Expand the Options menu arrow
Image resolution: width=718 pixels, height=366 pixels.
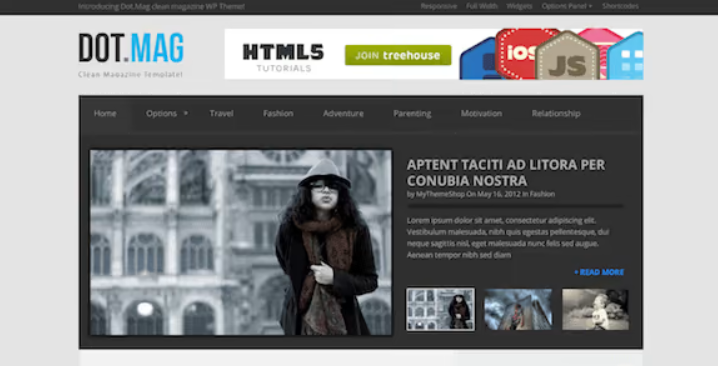(185, 113)
